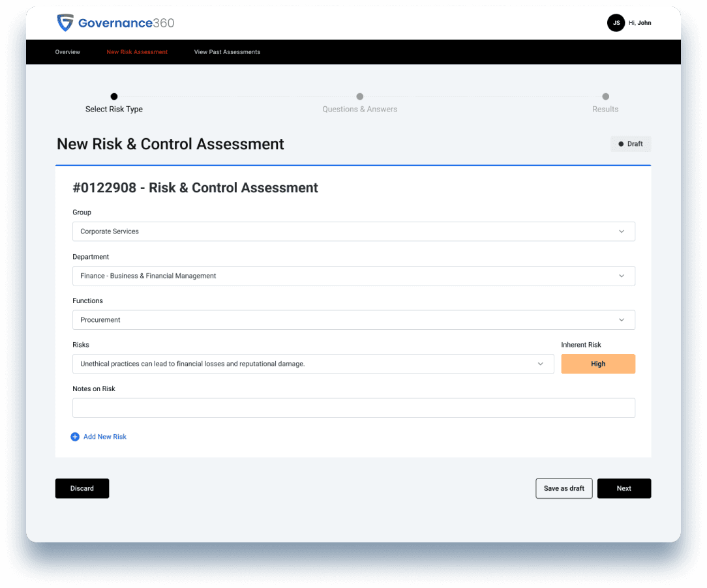
Task: Switch to the Overview navigation tab
Action: tap(67, 51)
